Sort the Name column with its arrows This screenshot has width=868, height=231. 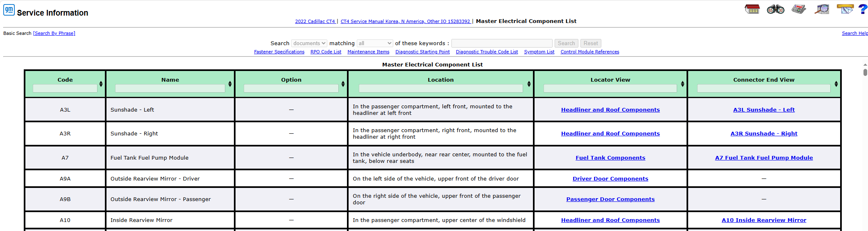[x=230, y=84]
